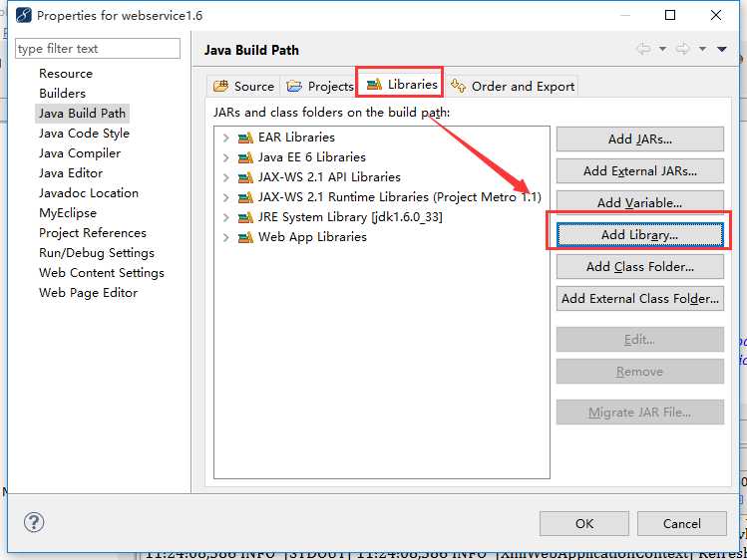747x560 pixels.
Task: Click the Add Class Folder... button
Action: pyautogui.click(x=640, y=266)
